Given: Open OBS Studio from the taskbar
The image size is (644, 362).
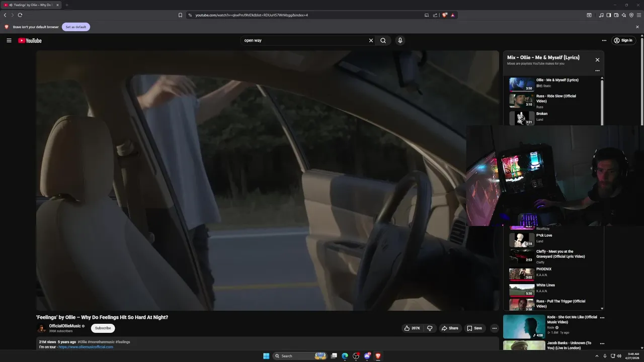Looking at the screenshot, I should click(x=356, y=356).
